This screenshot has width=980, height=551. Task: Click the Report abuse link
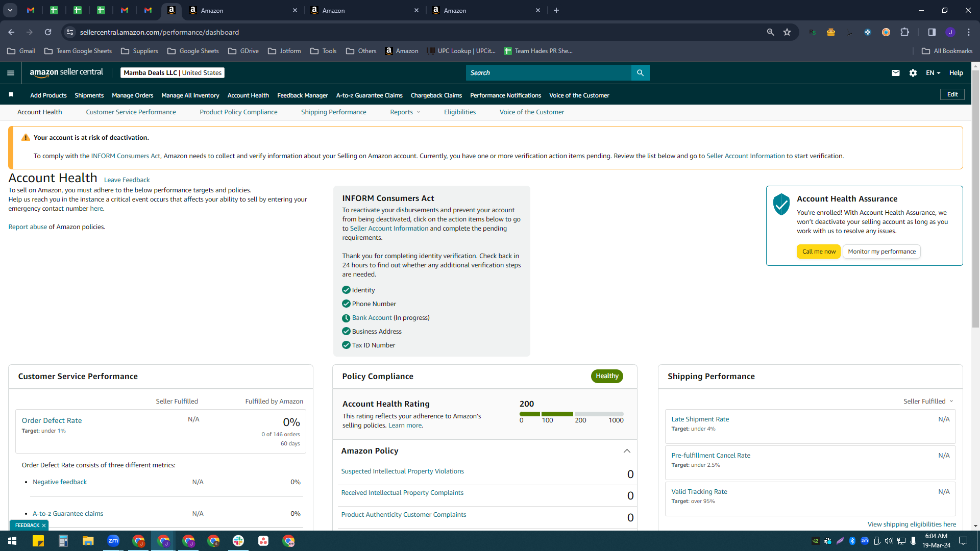28,227
